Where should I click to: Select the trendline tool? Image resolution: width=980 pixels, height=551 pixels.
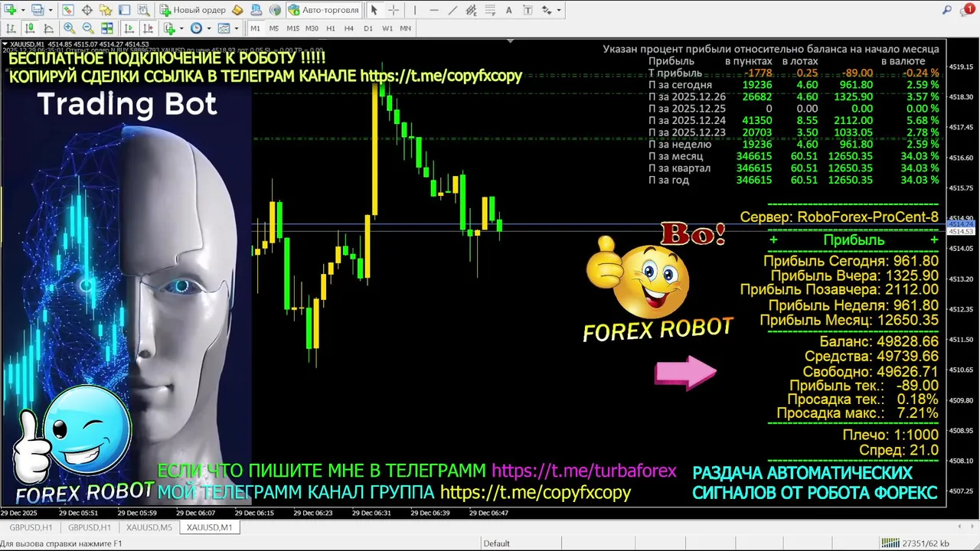(452, 10)
